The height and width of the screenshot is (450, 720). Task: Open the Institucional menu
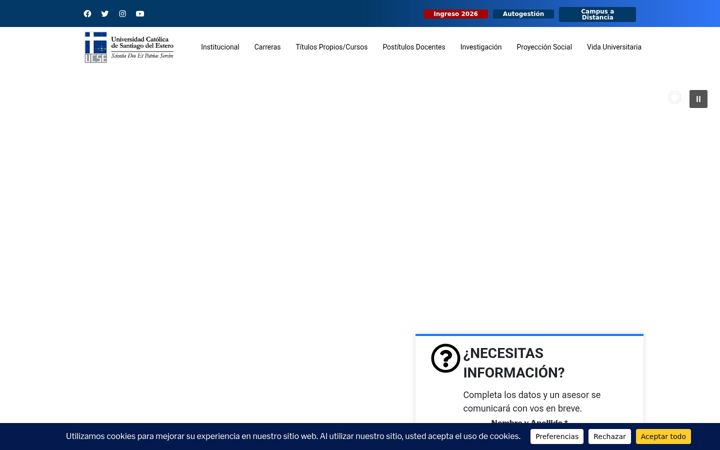point(220,47)
